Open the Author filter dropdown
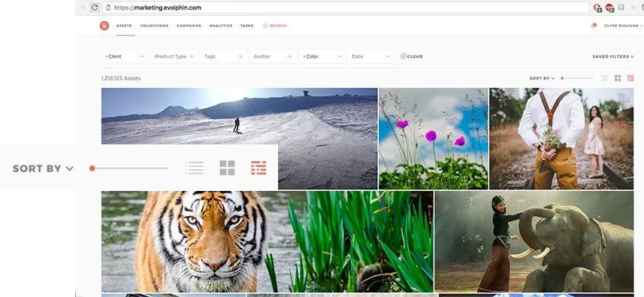644x297 pixels. [x=272, y=56]
